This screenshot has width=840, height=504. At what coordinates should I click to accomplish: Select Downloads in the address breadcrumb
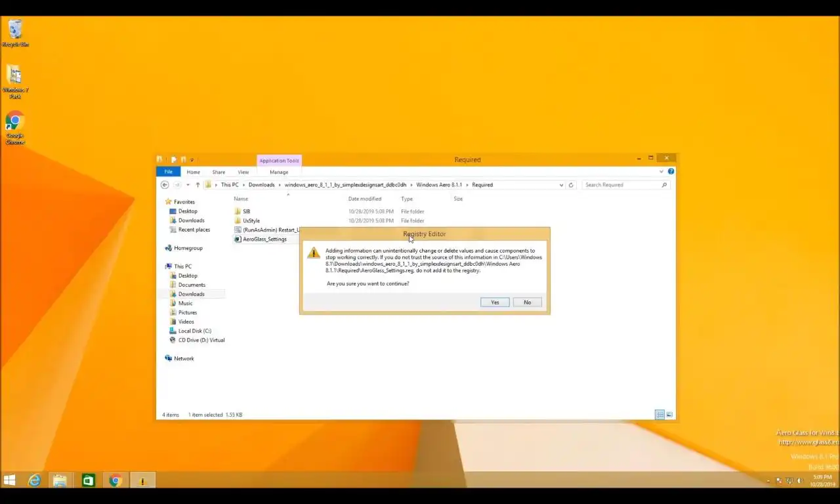[261, 185]
